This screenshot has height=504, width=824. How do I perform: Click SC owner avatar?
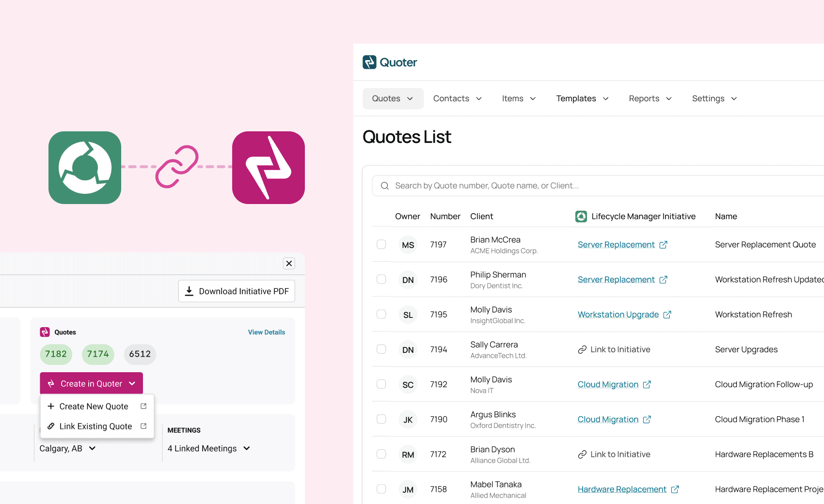click(408, 384)
